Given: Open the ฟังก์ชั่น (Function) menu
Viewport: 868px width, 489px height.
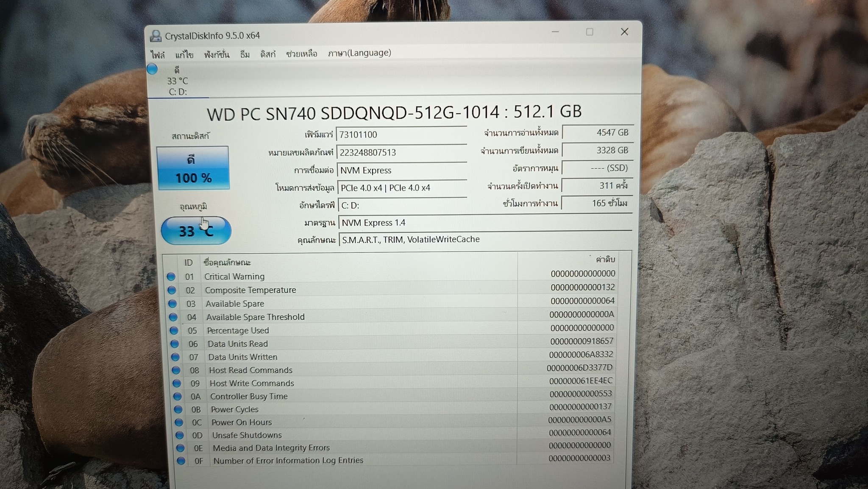Looking at the screenshot, I should click(217, 54).
